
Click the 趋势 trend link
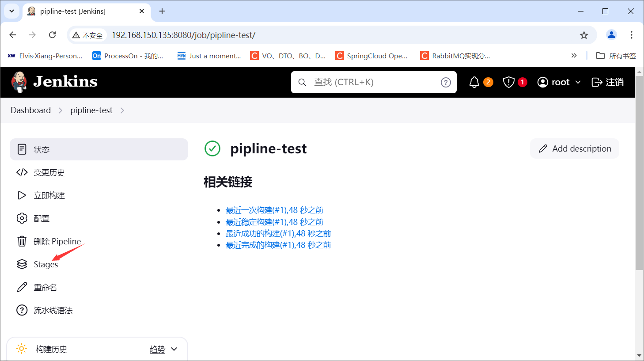pyautogui.click(x=157, y=349)
